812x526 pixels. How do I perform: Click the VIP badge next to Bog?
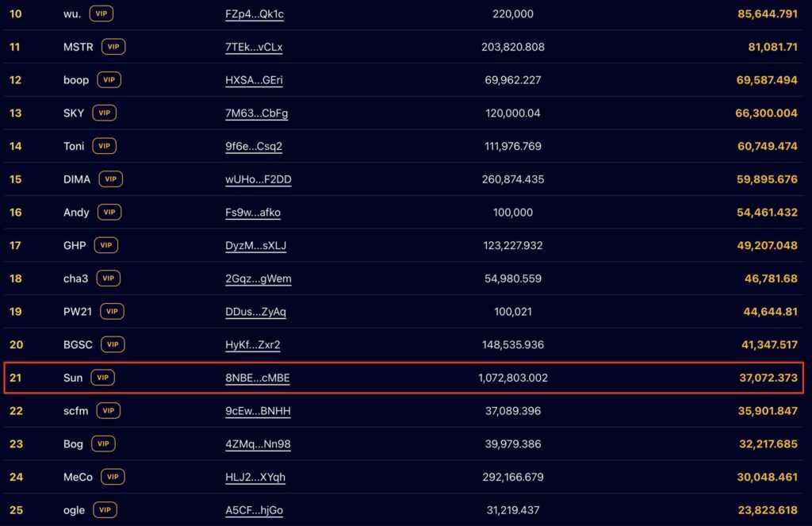click(103, 443)
